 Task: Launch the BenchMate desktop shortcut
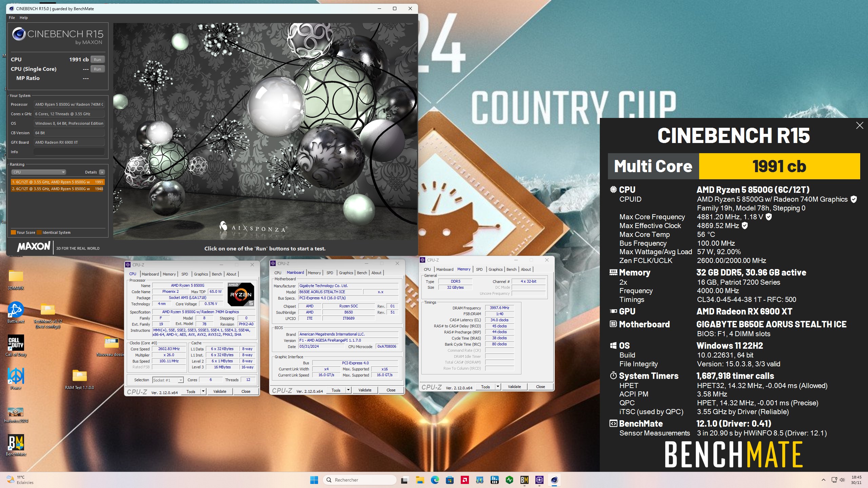tap(16, 445)
